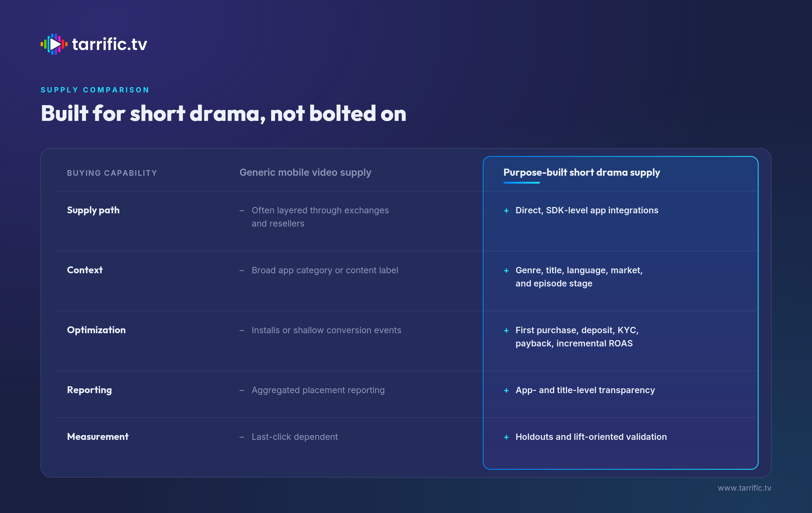Click the tarrific.tv wordmark text
The width and height of the screenshot is (812, 513).
(x=110, y=44)
